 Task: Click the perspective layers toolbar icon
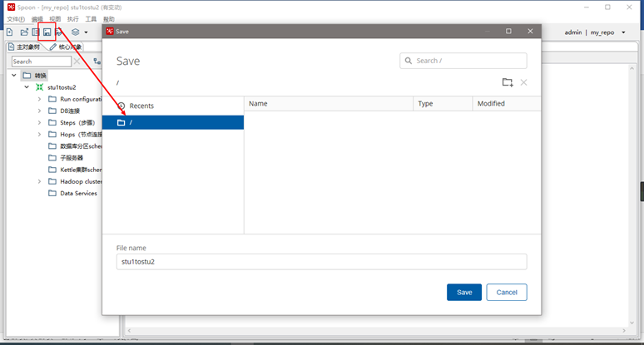click(75, 32)
